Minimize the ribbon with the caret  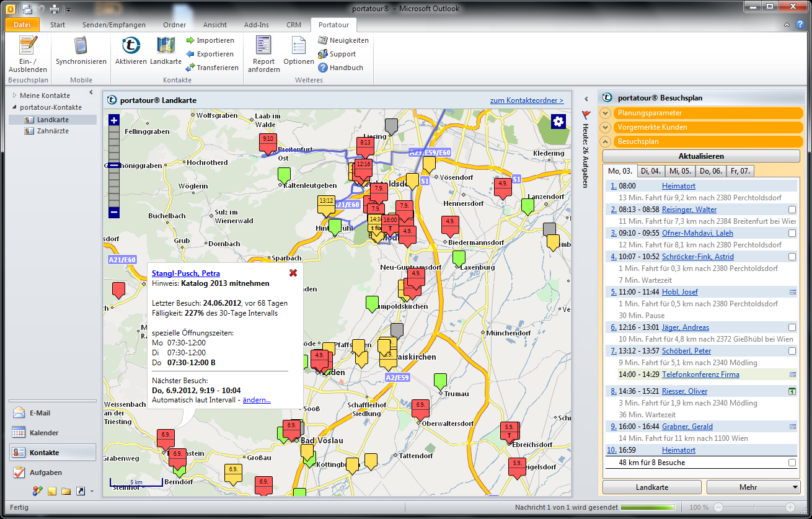click(786, 25)
